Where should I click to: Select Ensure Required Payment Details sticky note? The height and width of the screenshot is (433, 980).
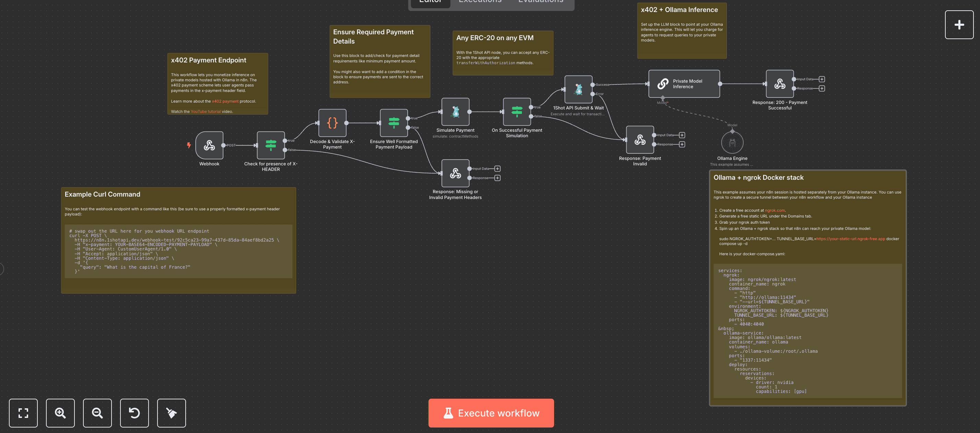point(380,61)
